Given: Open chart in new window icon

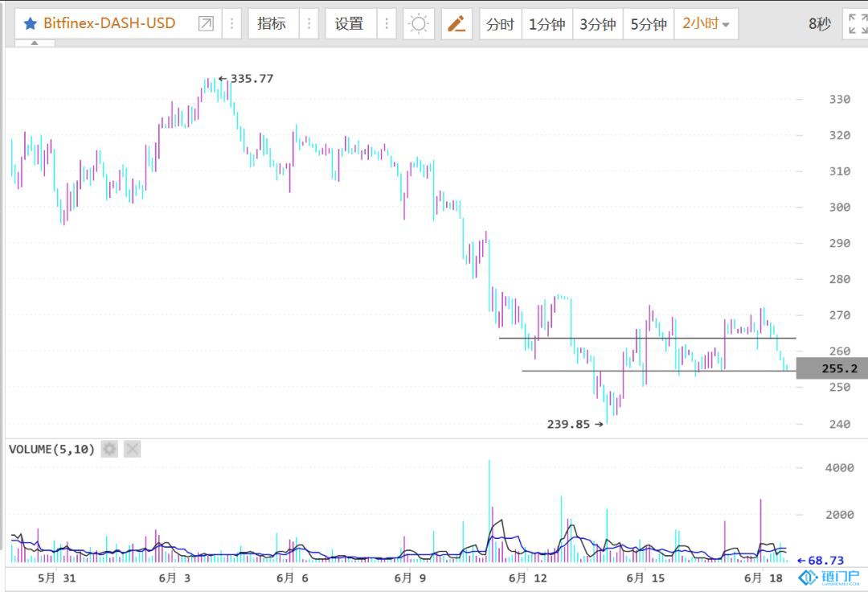Looking at the screenshot, I should pos(206,23).
